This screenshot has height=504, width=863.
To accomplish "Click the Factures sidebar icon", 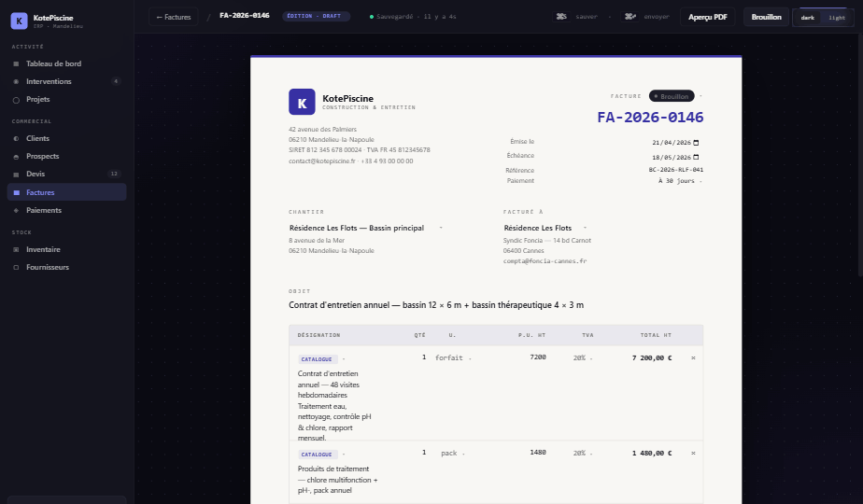I will (x=16, y=192).
